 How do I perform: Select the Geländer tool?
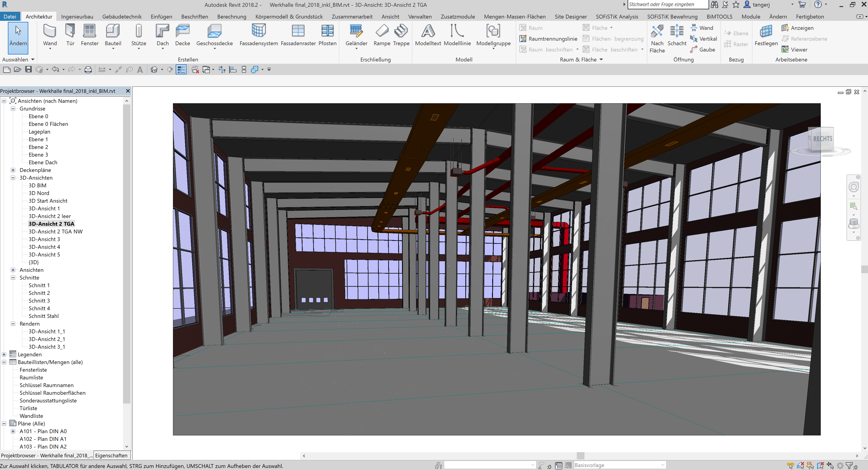(x=356, y=34)
